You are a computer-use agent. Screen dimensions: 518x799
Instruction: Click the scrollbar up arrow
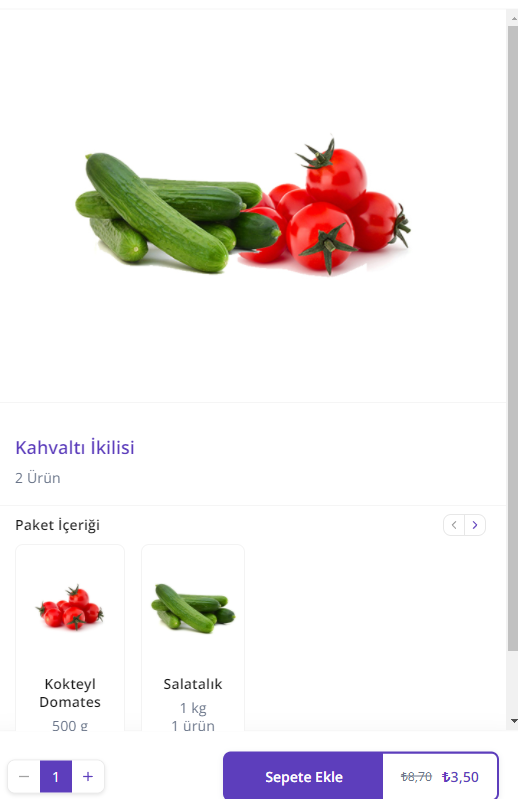(513, 18)
